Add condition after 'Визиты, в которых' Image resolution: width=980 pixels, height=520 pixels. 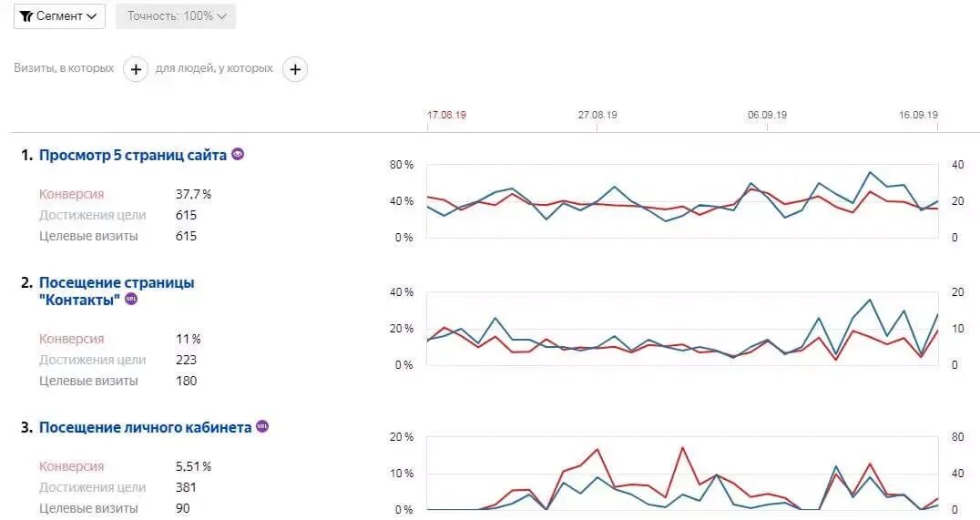(x=136, y=68)
